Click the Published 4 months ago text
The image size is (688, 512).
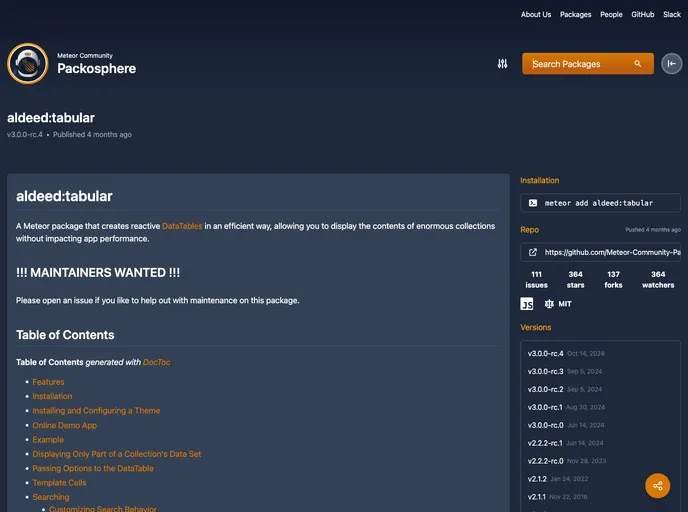click(92, 134)
